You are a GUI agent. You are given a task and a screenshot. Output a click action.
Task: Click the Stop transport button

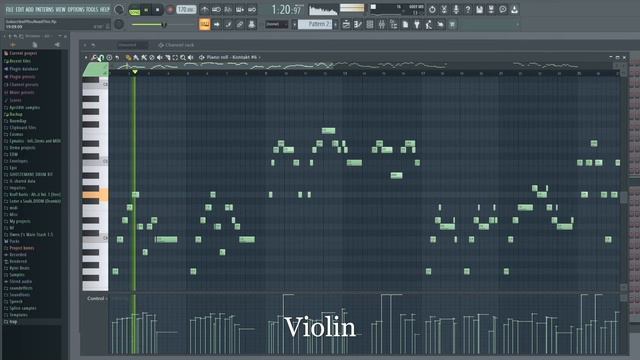click(158, 10)
